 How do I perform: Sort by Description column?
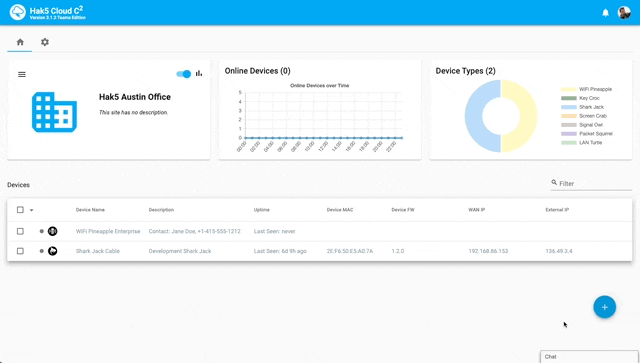coord(161,210)
